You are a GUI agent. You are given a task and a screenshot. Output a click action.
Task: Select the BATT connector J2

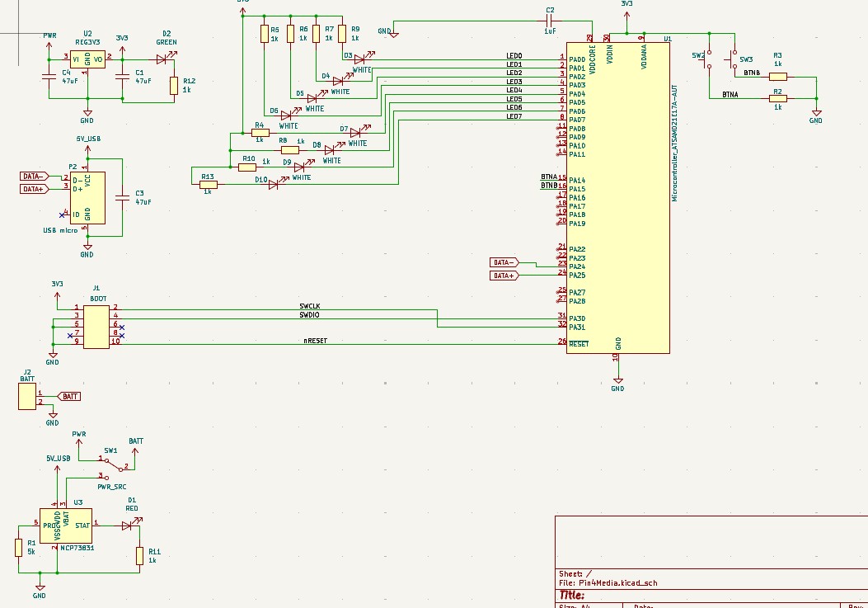27,397
